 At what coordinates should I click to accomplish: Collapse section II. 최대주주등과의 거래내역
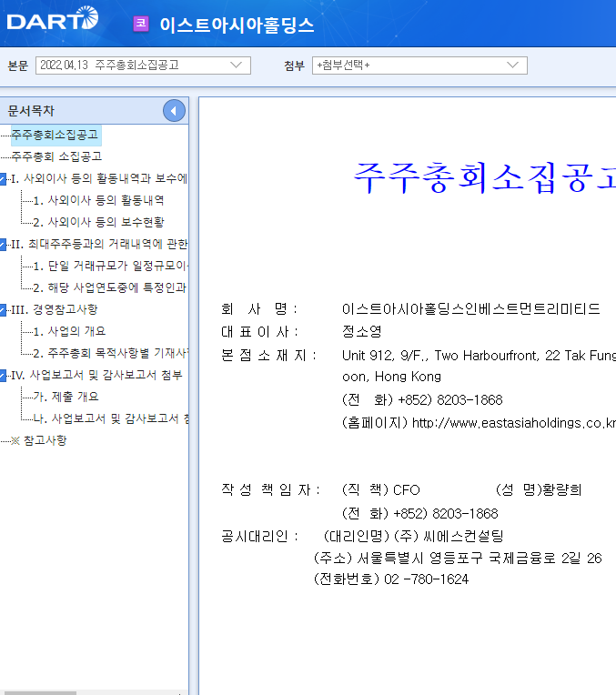[x=3, y=244]
